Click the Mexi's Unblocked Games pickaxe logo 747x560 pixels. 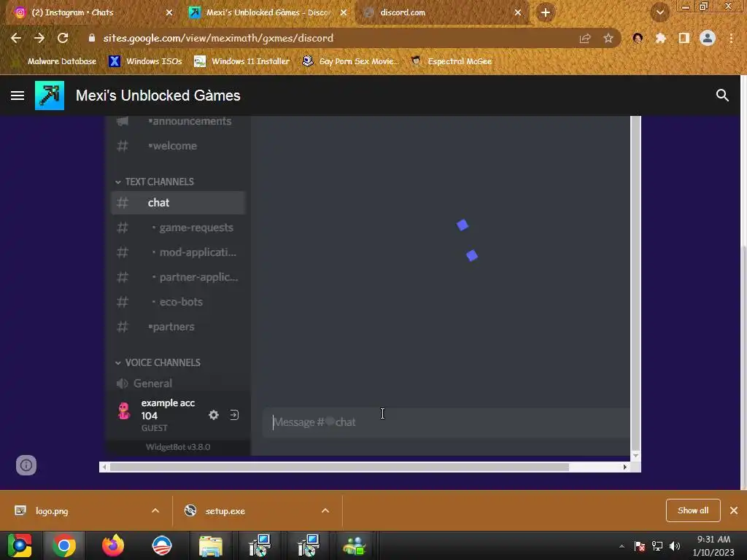[50, 96]
